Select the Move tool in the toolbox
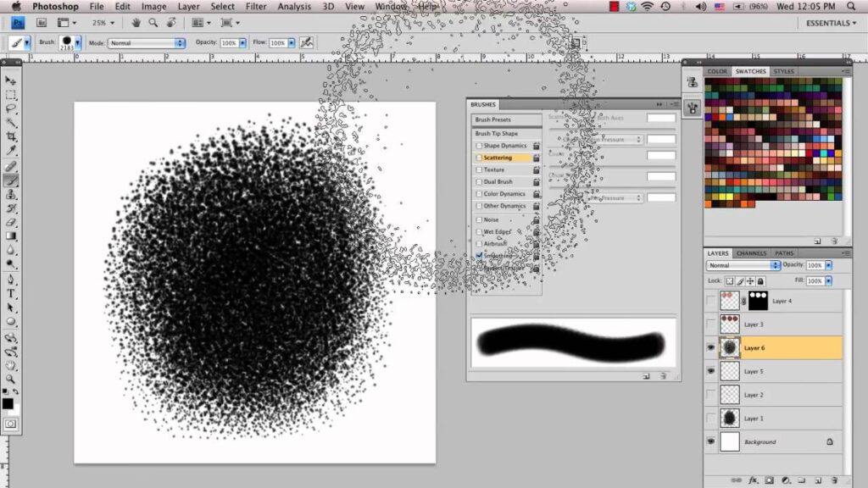This screenshot has height=488, width=868. 11,80
